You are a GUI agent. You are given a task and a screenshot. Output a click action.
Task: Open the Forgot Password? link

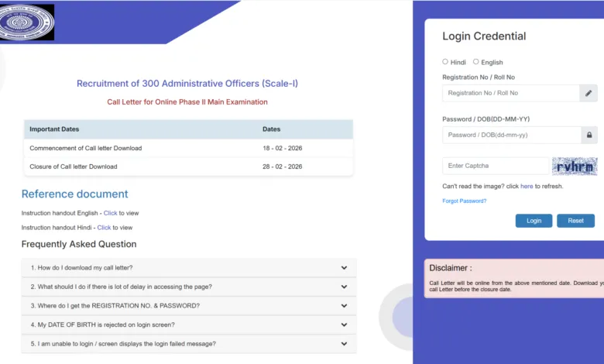[464, 201]
